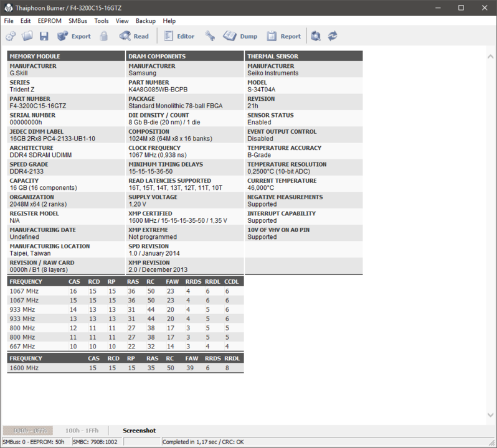Click the DRAM COMPONENTS column header
This screenshot has width=497, height=448.
click(185, 56)
